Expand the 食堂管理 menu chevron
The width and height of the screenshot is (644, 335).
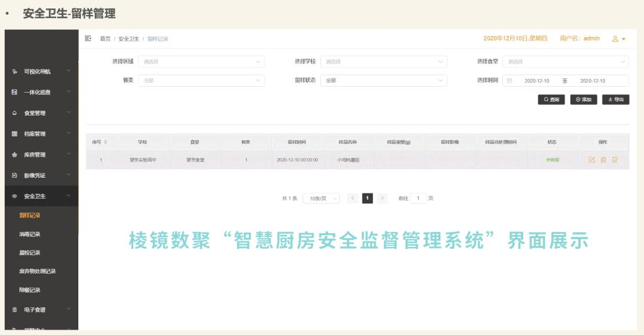69,112
